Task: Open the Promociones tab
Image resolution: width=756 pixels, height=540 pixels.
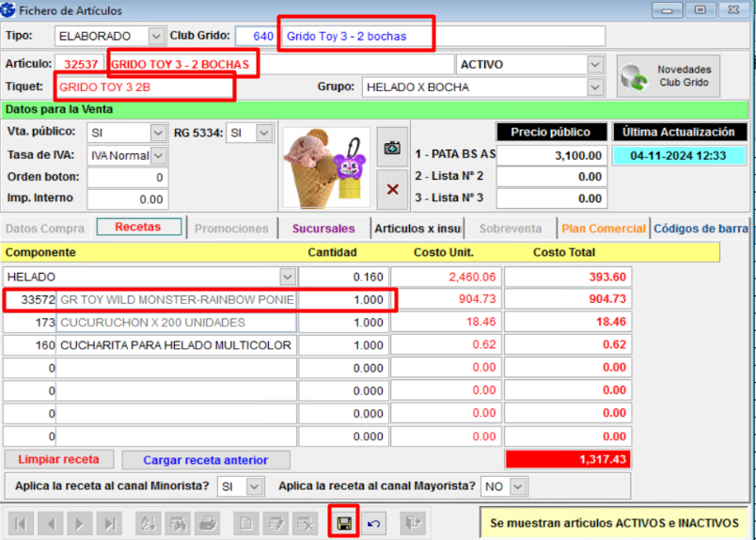Action: (x=231, y=229)
